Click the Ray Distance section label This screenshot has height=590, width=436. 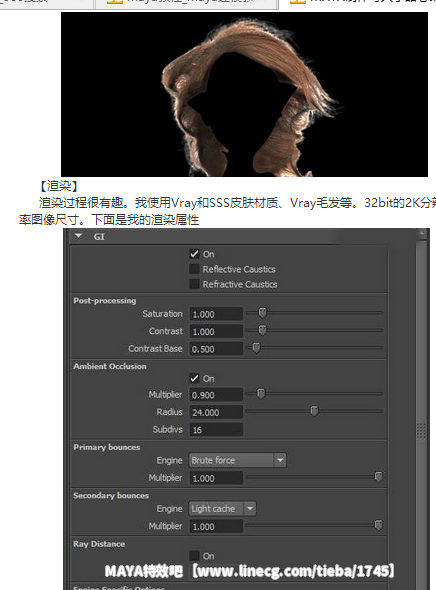(x=99, y=544)
